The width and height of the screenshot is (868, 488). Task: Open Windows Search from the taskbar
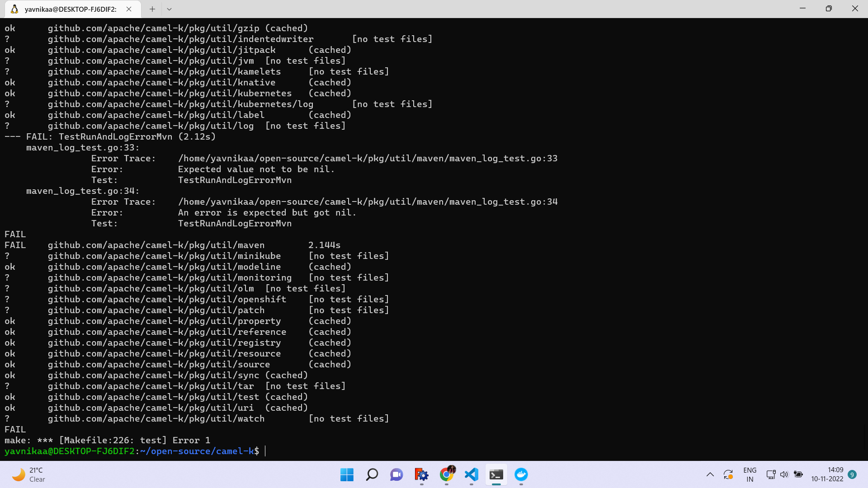coord(372,475)
